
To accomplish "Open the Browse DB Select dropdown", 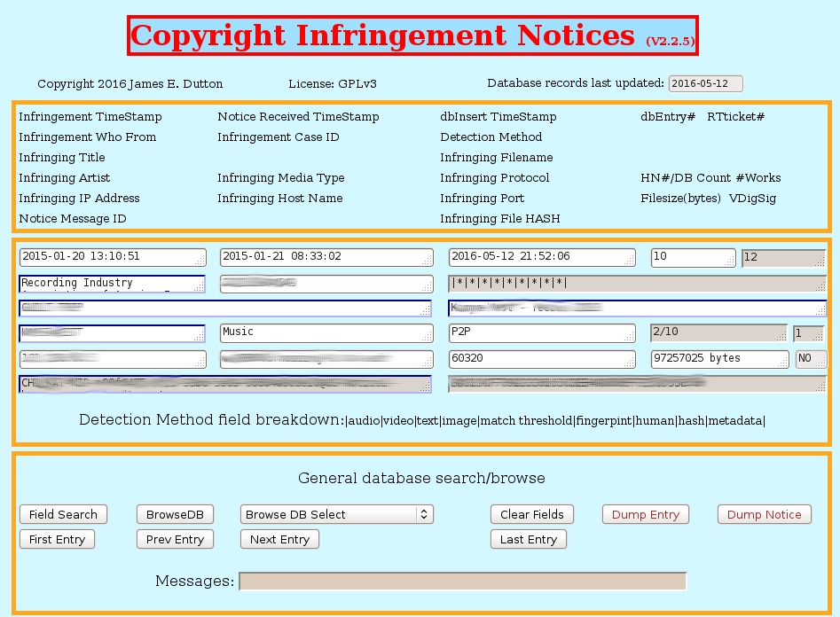I will (x=336, y=514).
